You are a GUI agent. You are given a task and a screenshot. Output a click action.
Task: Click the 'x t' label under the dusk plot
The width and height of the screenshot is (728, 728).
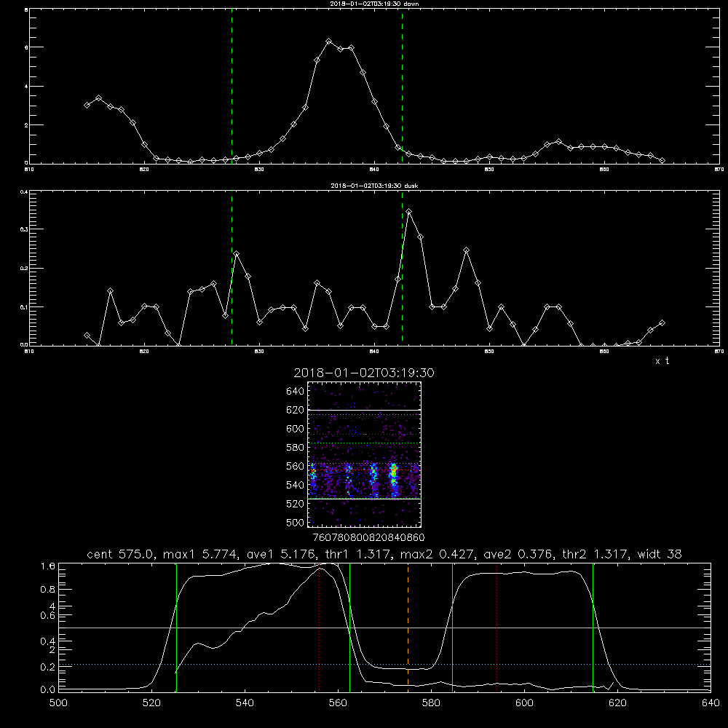[x=662, y=361]
